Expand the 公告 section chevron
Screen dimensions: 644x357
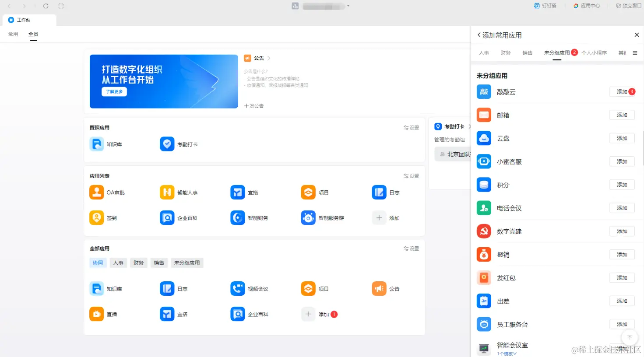point(269,58)
